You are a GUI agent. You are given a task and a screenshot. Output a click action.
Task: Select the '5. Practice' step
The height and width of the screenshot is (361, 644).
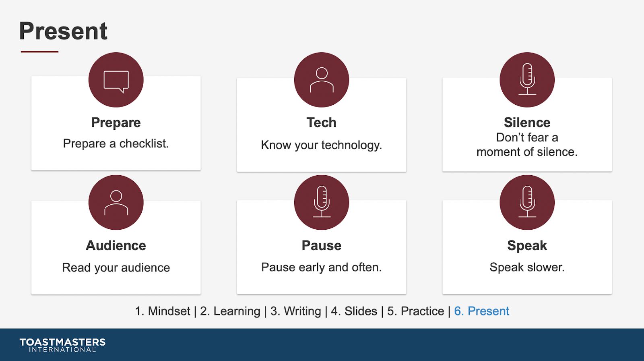pyautogui.click(x=415, y=311)
